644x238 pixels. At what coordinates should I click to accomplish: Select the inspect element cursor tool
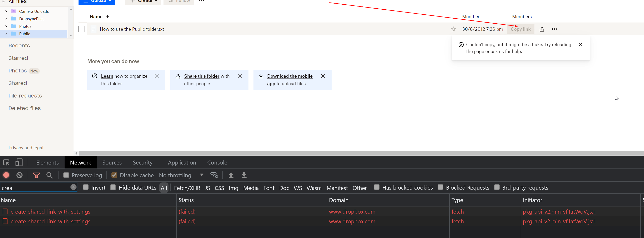(x=6, y=162)
